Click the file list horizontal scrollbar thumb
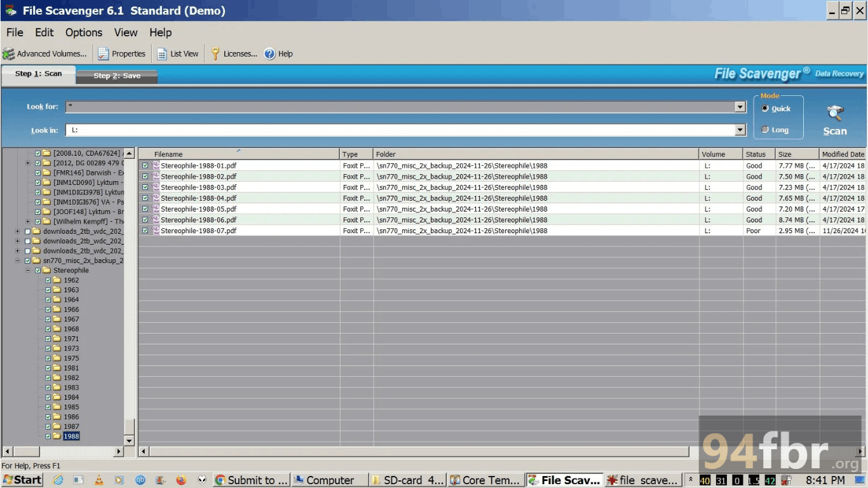 [x=419, y=451]
